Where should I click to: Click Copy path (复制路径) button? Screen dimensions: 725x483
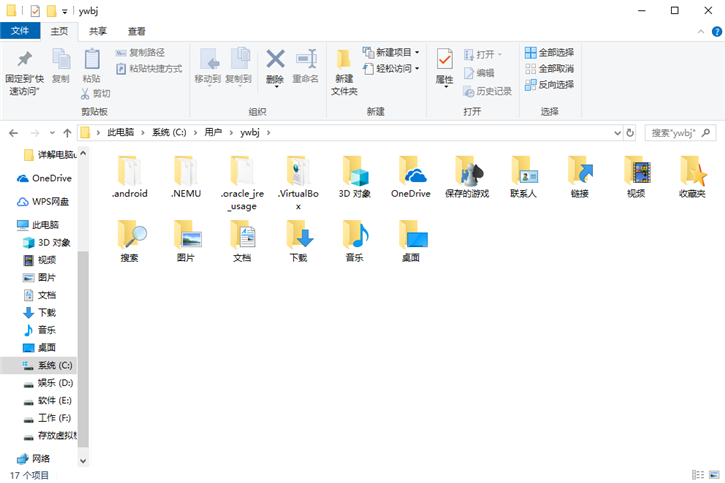[140, 52]
